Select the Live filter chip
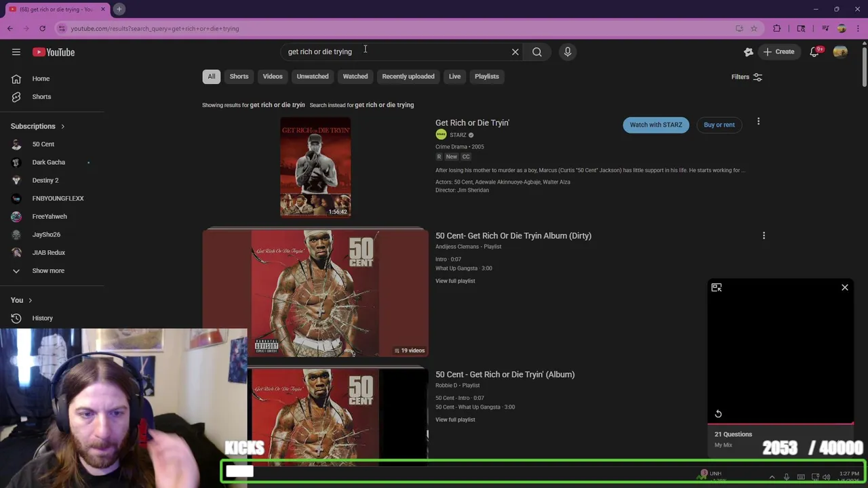Viewport: 868px width, 488px height. pos(454,77)
